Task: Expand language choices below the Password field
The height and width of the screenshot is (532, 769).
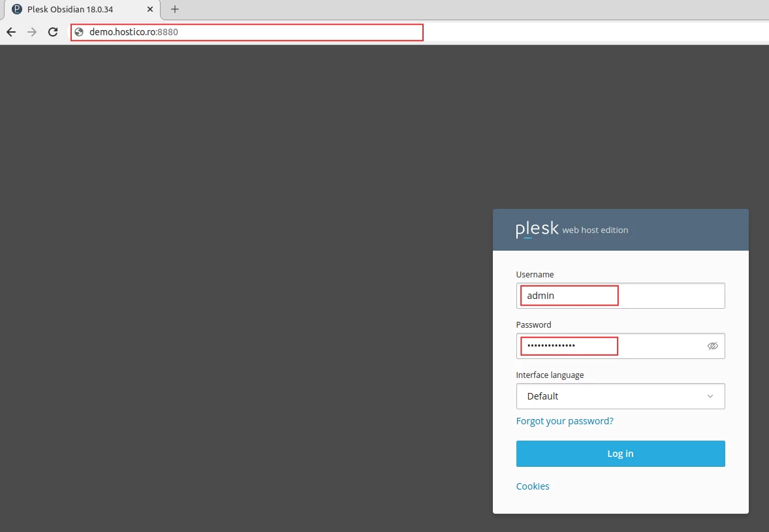Action: click(x=620, y=396)
